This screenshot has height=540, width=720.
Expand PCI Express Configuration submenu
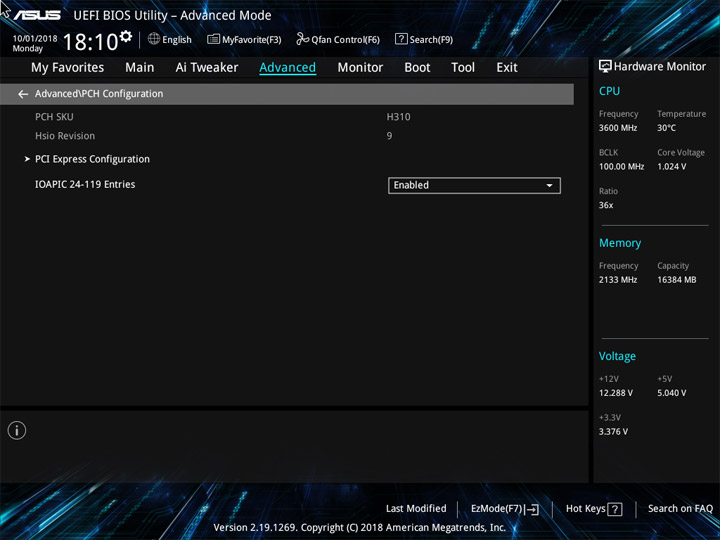click(x=92, y=159)
